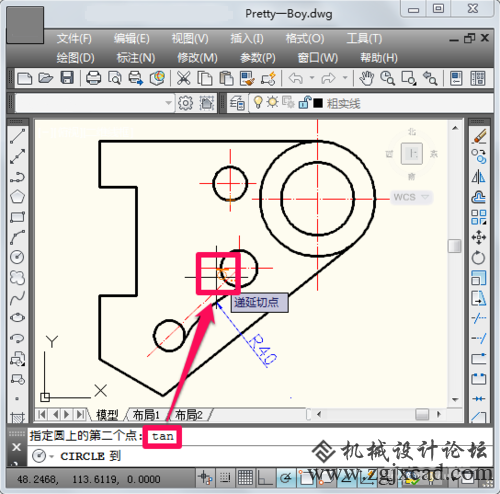
Task: Select the Move modify tool
Action: click(x=479, y=237)
